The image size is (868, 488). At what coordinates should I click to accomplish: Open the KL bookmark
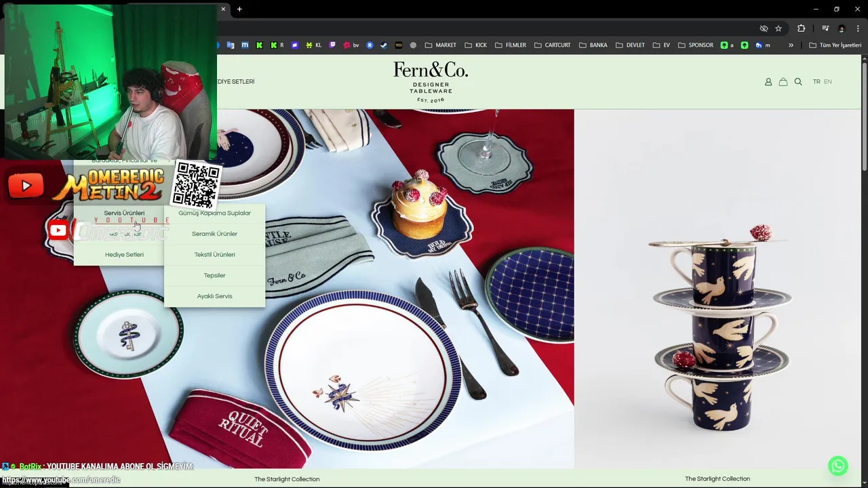313,45
